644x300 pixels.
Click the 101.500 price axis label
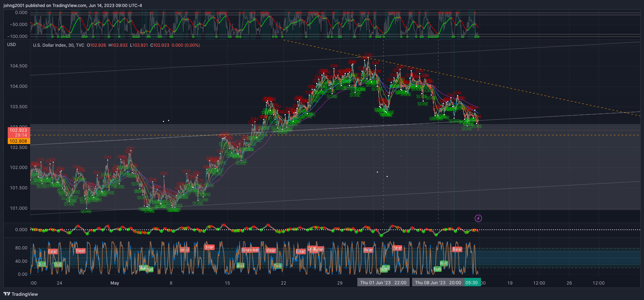(19, 188)
